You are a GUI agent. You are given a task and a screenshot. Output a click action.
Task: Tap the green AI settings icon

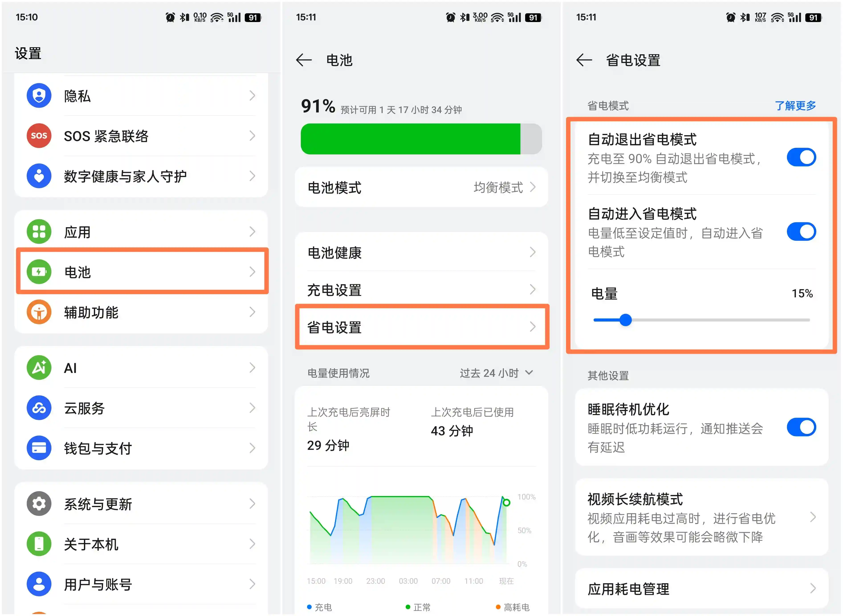pyautogui.click(x=39, y=368)
